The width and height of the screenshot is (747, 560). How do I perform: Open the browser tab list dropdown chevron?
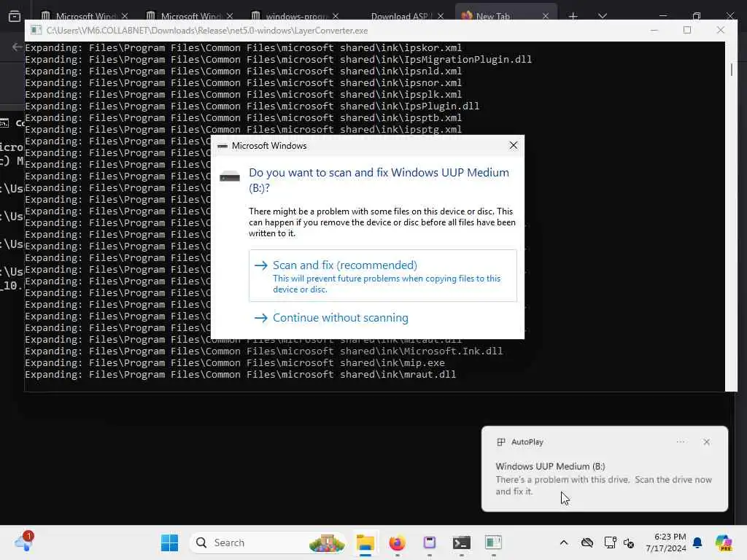click(x=603, y=16)
